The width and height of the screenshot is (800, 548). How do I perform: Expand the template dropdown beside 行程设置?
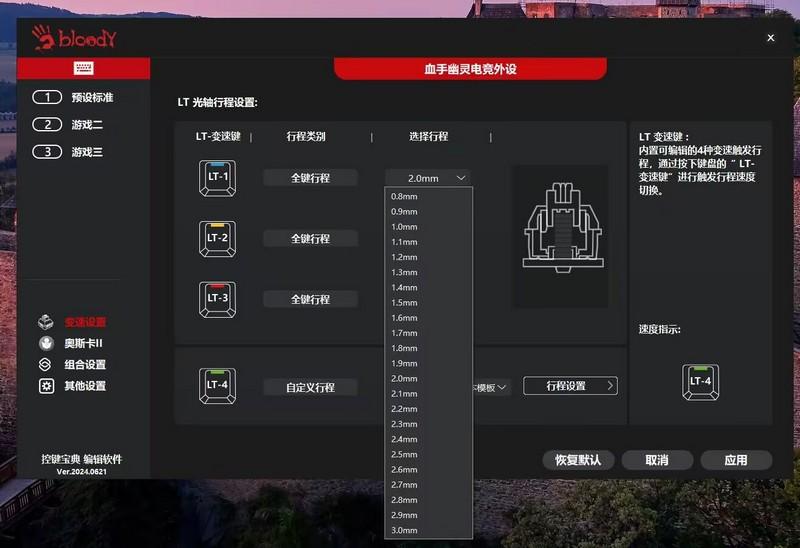491,387
